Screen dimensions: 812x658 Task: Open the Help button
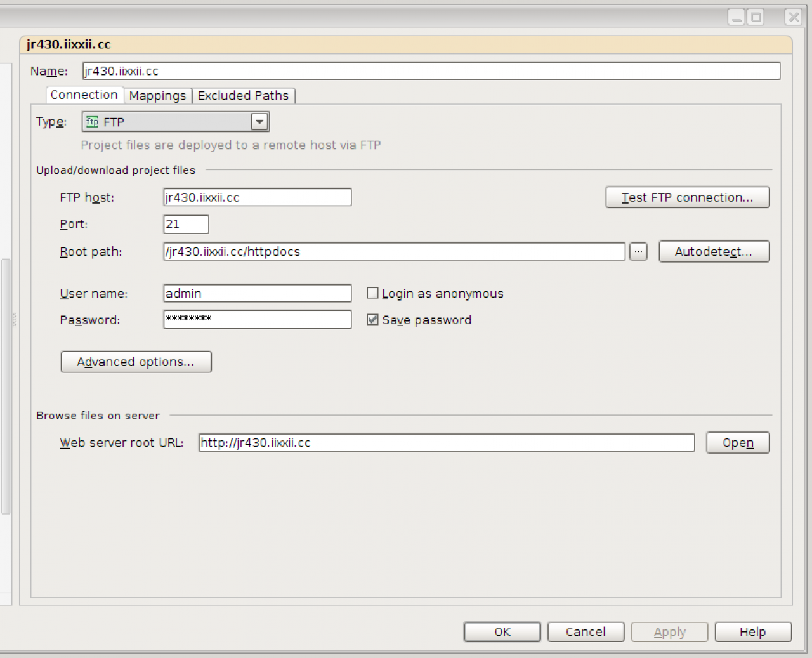point(752,632)
